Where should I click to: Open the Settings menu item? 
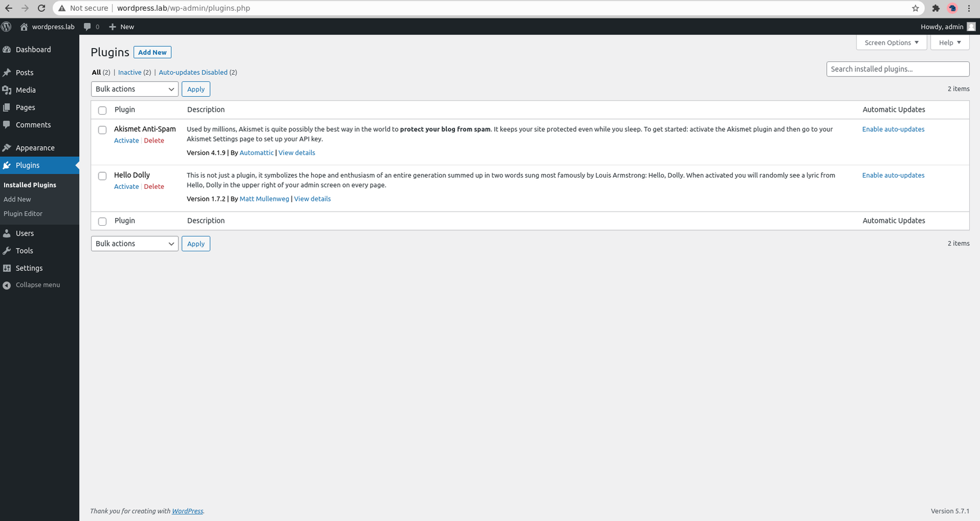click(40, 268)
